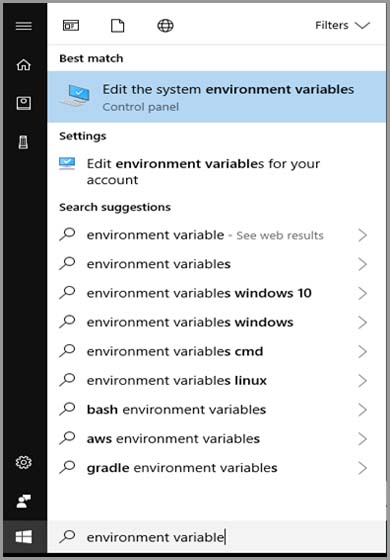Expand arrow for 'bash environment variables'
Viewport: 390px width, 560px height.
point(362,410)
